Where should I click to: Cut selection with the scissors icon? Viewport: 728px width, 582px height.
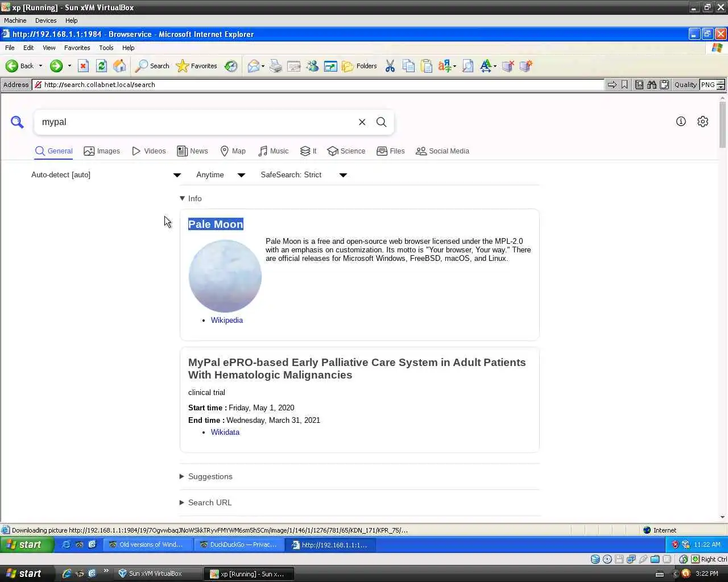point(390,66)
